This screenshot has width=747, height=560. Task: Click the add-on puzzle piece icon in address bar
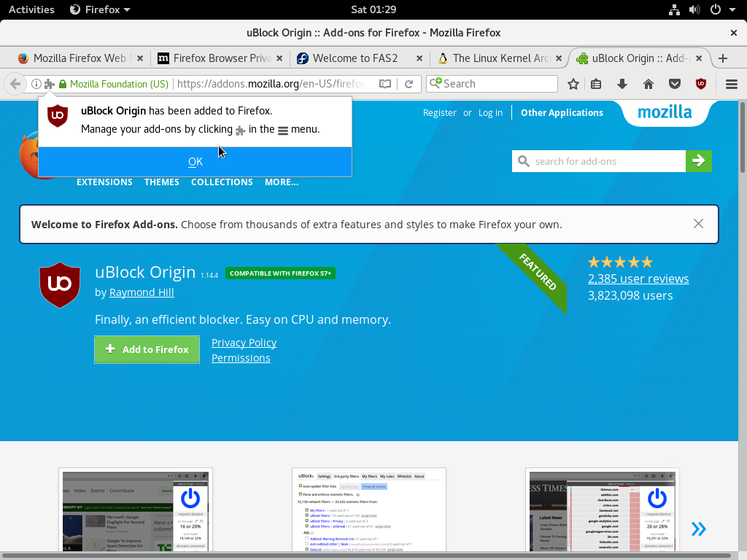pos(50,85)
